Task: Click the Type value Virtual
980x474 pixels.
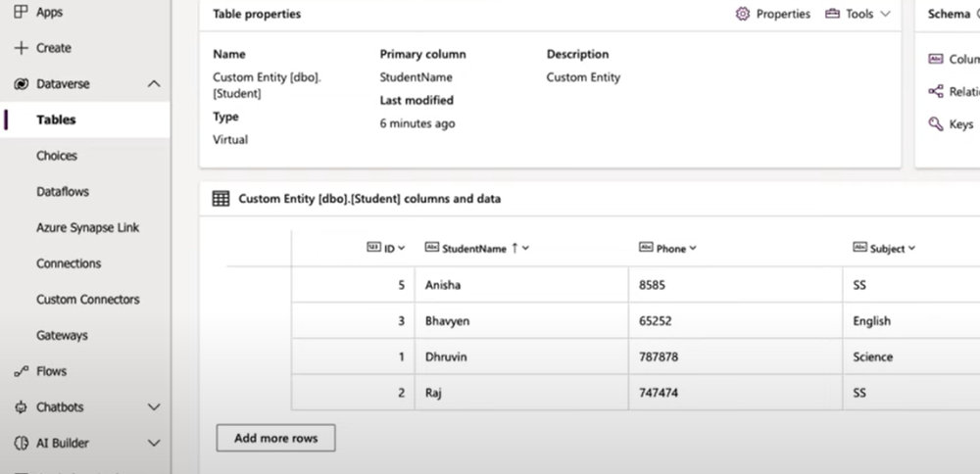Action: point(230,140)
